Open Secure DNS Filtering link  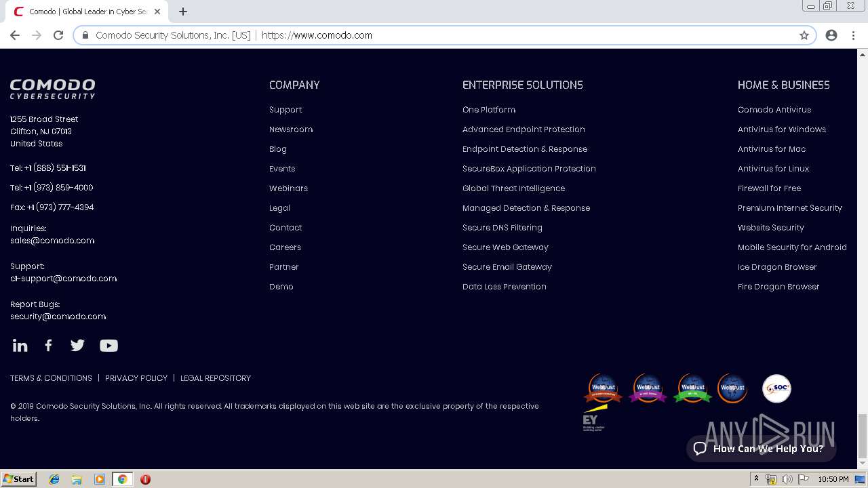click(x=502, y=228)
